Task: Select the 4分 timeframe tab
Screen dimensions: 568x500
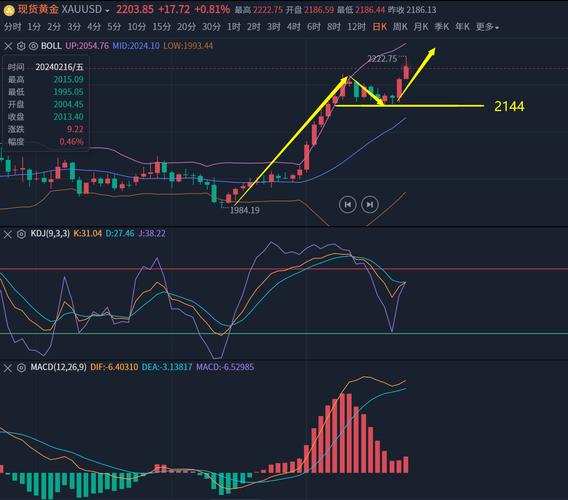Action: point(94,27)
